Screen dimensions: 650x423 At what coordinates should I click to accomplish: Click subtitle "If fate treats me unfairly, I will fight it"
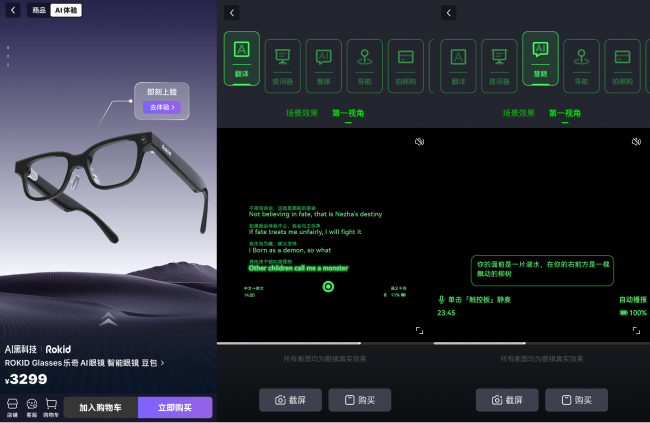[305, 232]
